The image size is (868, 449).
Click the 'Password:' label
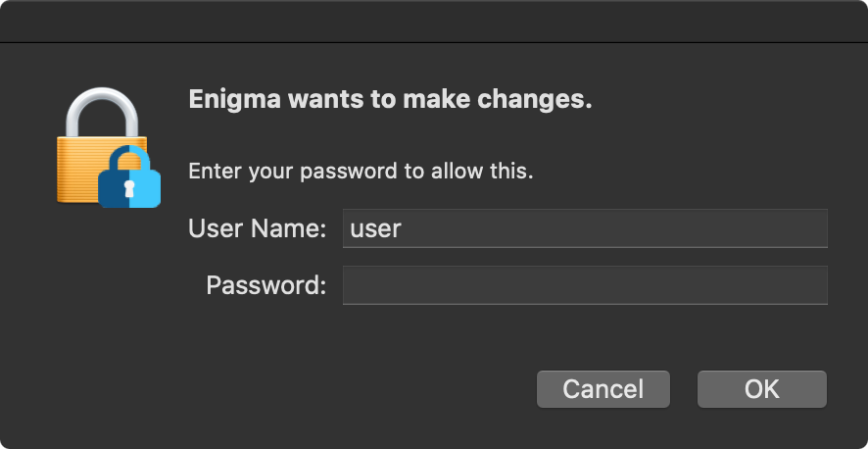[266, 285]
